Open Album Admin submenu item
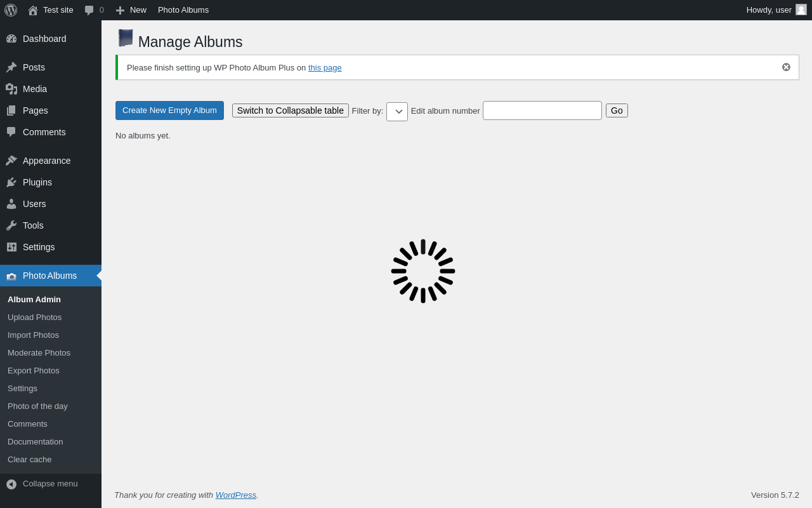Screen dimensions: 812x508 (34, 300)
